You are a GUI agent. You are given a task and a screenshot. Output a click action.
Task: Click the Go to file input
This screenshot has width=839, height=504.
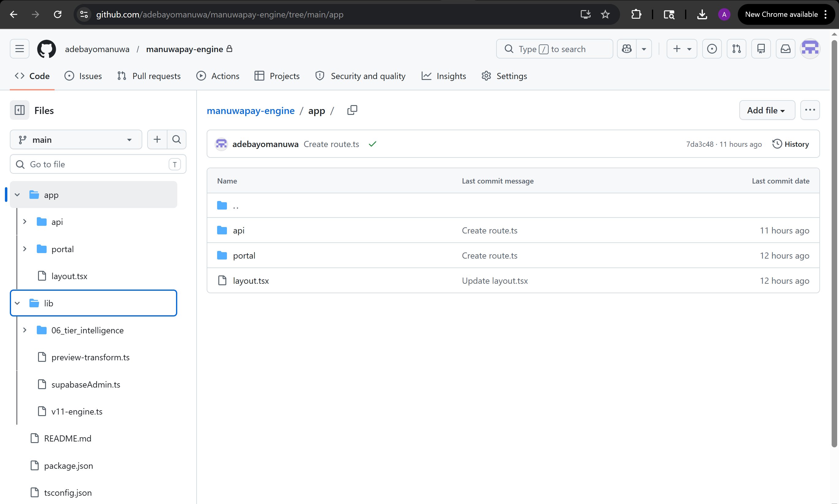(x=98, y=165)
